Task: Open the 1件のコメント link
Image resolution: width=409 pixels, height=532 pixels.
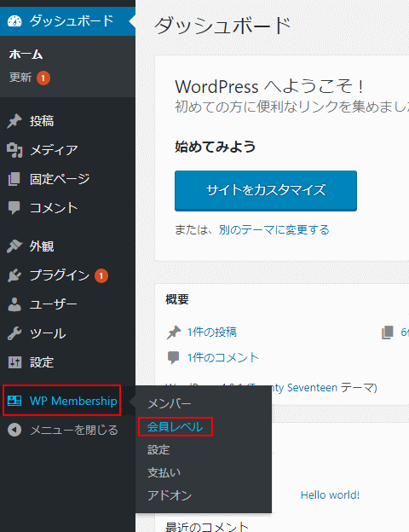Action: 223,357
